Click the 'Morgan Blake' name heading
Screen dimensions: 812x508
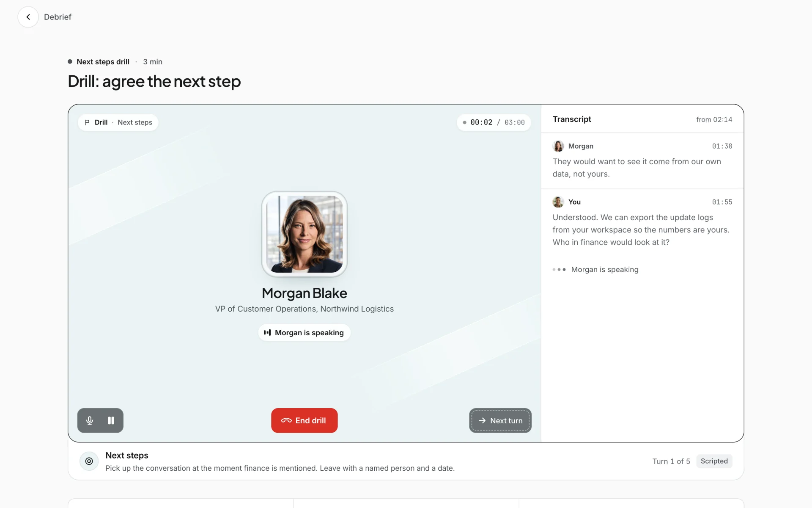pyautogui.click(x=304, y=293)
